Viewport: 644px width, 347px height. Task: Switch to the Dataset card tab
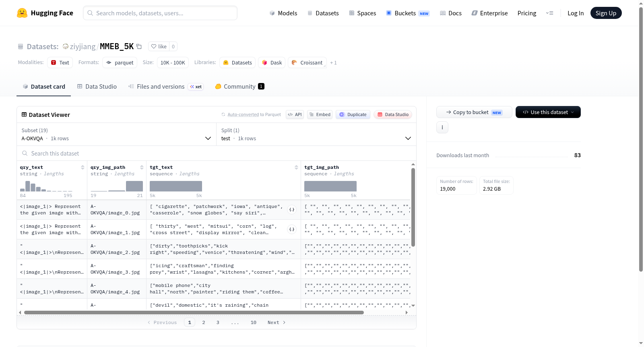[44, 86]
